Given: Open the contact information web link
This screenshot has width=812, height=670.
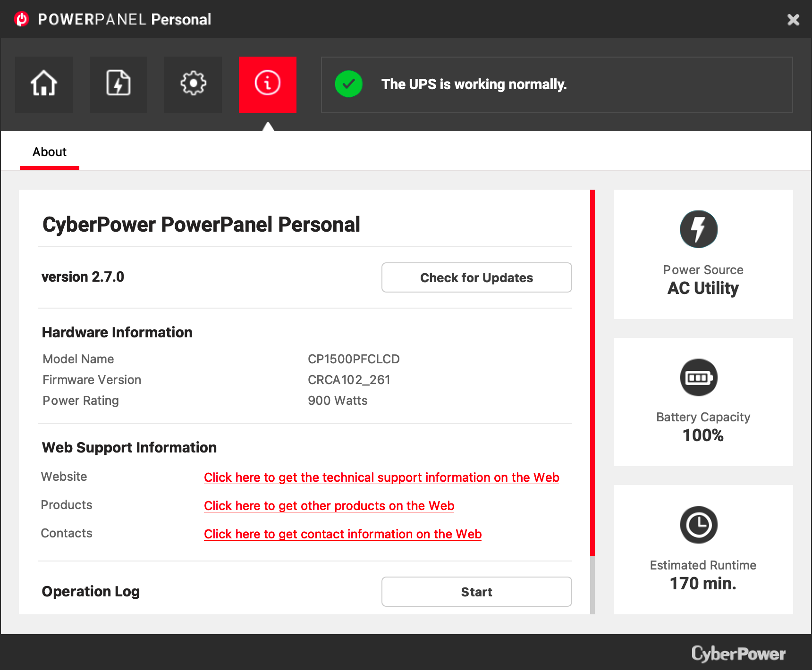Looking at the screenshot, I should 343,534.
